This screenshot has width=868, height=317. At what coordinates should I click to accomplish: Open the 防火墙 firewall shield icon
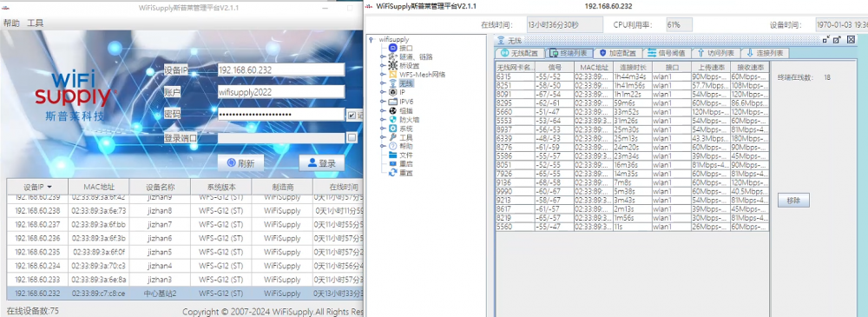point(393,119)
